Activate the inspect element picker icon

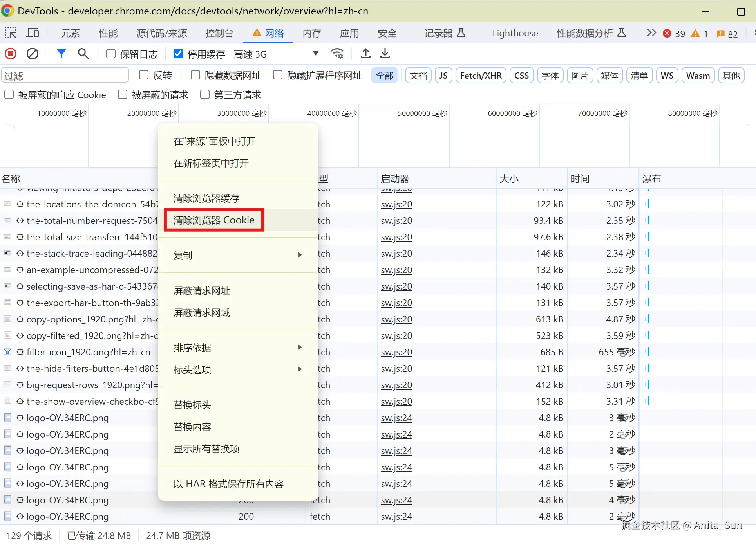11,33
